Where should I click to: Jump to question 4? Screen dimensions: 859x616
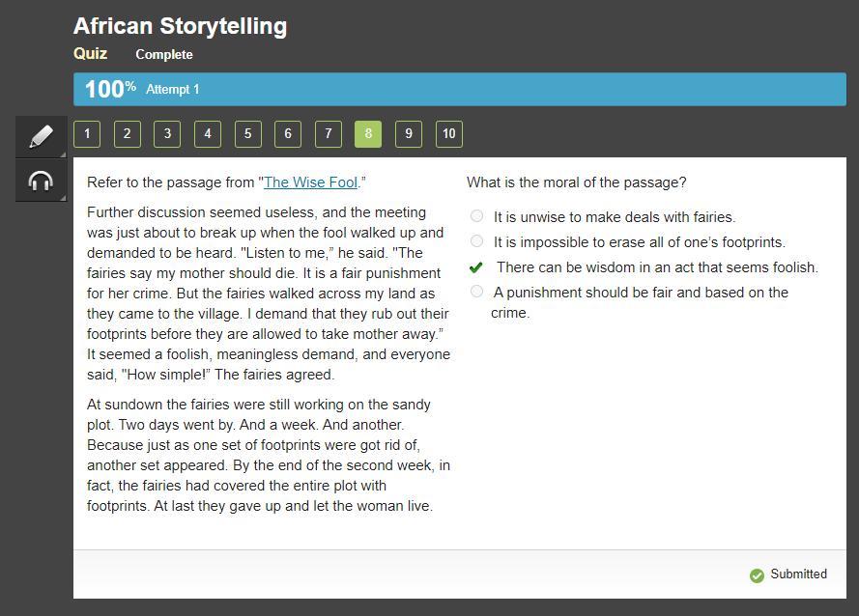[208, 134]
